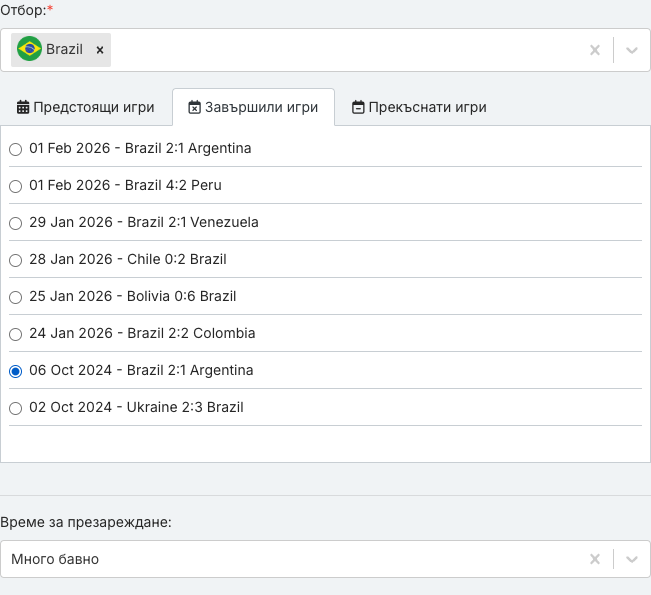Screen dimensions: 651x595
Task: Clear the Много бавно reload time value
Action: [x=595, y=559]
